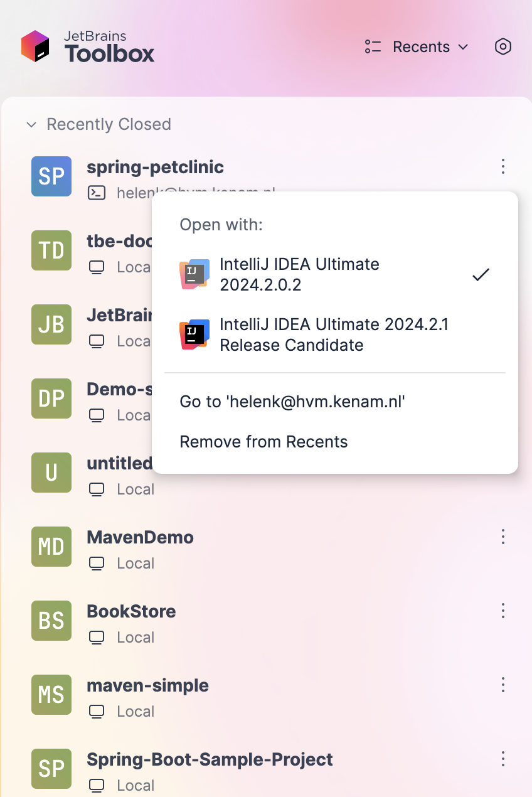The image size is (532, 797).
Task: Click the IntelliJ IDEA 2024.2.1 Release Candidate icon
Action: [x=194, y=334]
